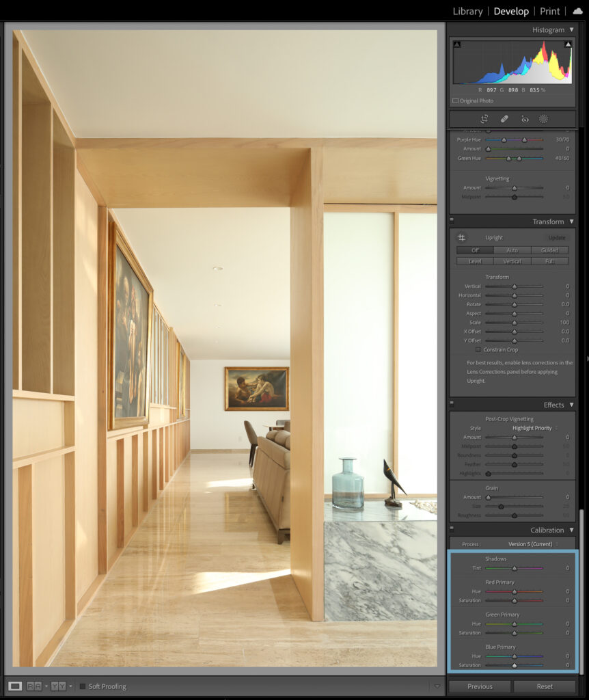Screen dimensions: 589x700
Task: Click the Upright Update button
Action: pos(556,238)
